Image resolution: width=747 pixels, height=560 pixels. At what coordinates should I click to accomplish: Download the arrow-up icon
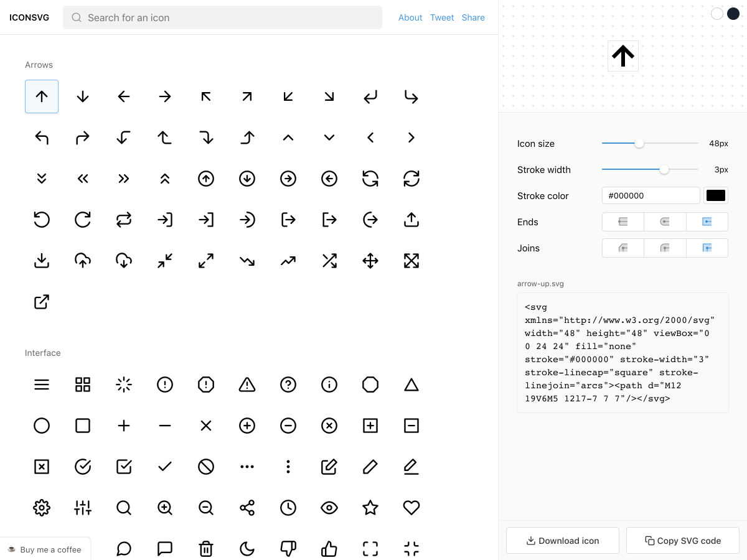point(563,541)
